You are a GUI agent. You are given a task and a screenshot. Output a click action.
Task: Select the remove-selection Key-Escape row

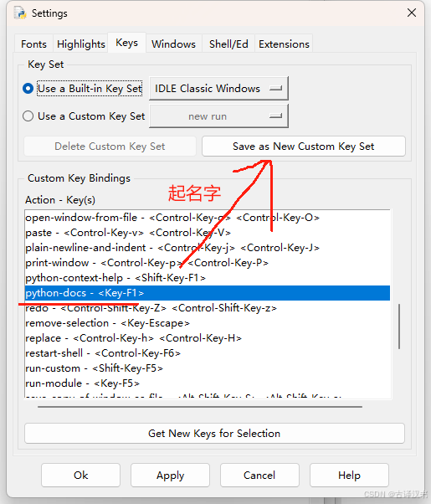pyautogui.click(x=208, y=323)
